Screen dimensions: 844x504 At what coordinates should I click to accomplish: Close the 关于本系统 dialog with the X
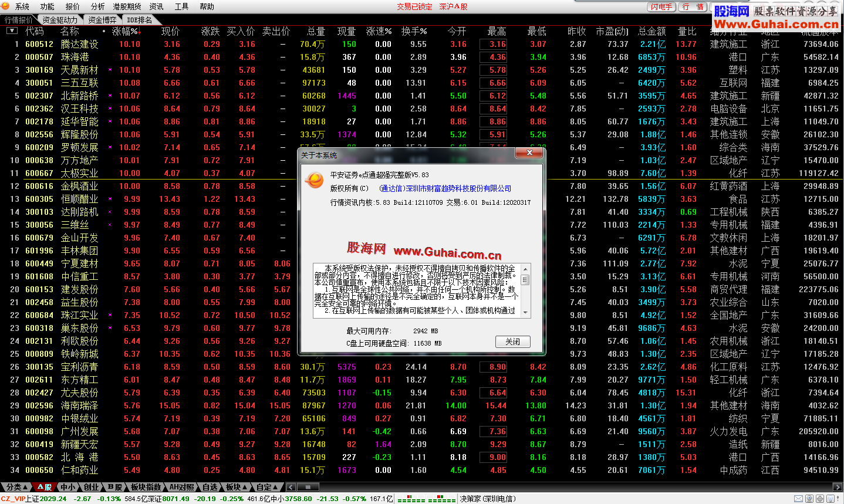[529, 153]
